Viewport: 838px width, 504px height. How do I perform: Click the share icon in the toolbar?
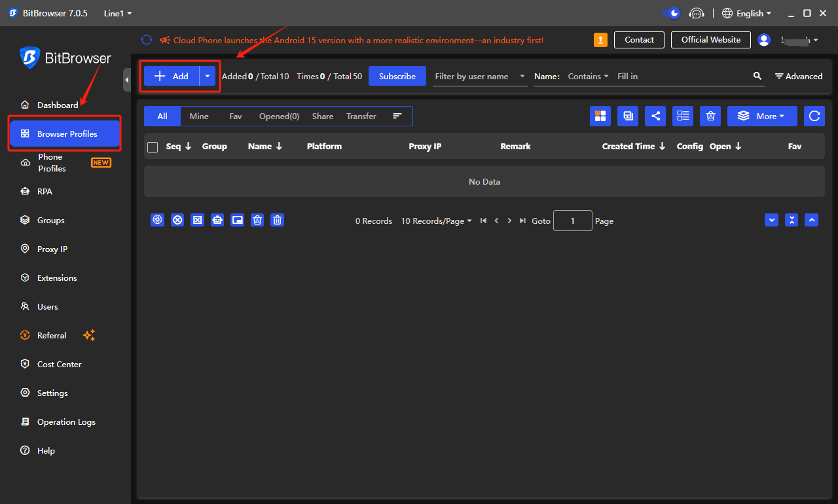click(x=655, y=116)
